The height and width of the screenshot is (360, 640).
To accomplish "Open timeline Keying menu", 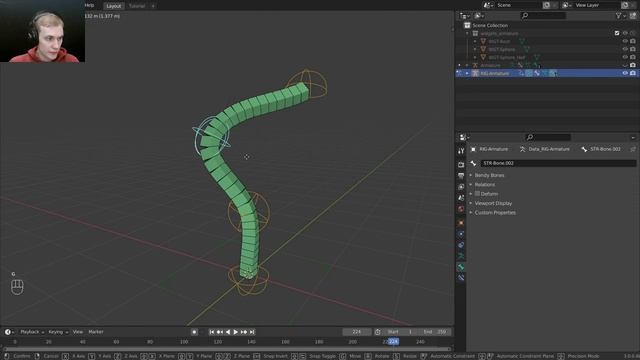I will point(58,332).
